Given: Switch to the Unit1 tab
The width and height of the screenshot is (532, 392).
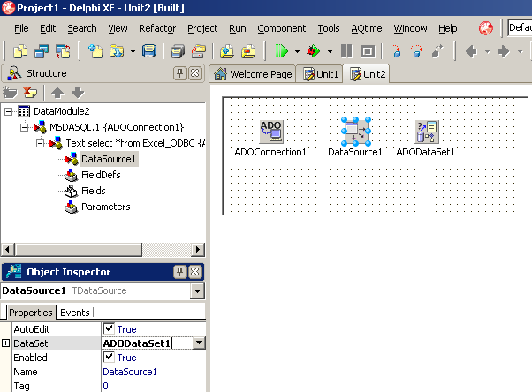Looking at the screenshot, I should 320,74.
